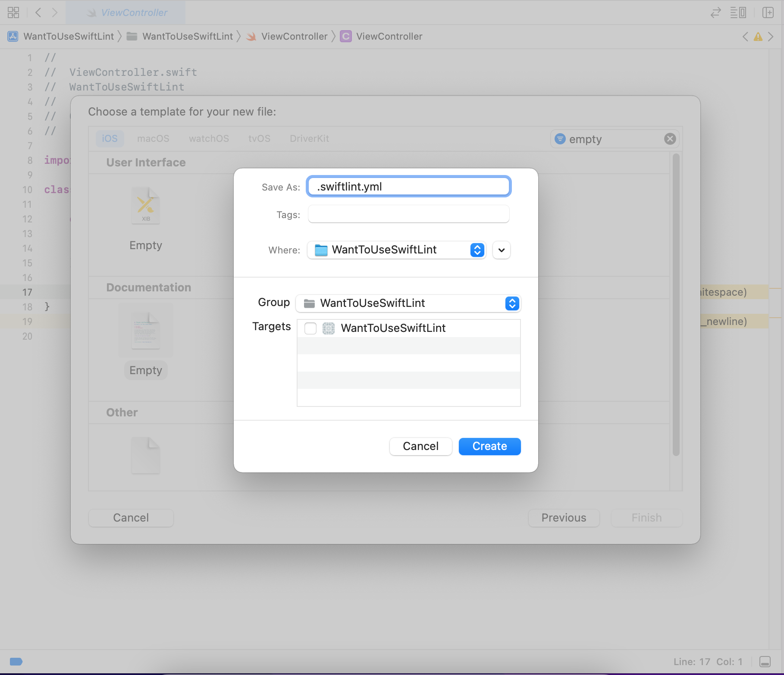Open the editor options lines icon

tap(738, 12)
